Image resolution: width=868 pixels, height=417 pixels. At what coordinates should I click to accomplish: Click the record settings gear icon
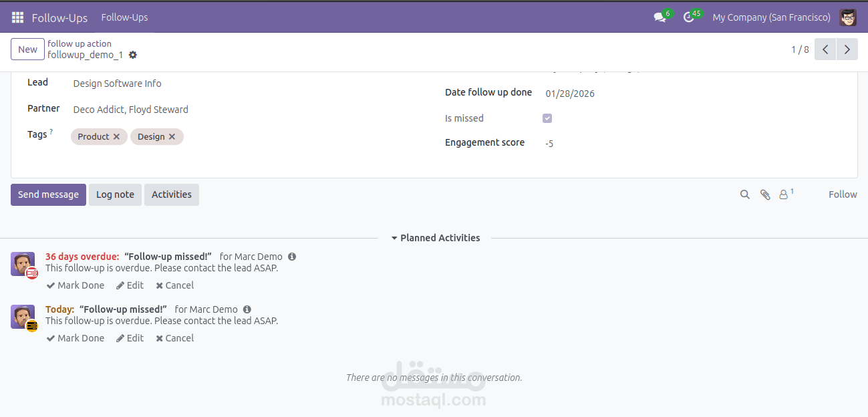click(133, 55)
